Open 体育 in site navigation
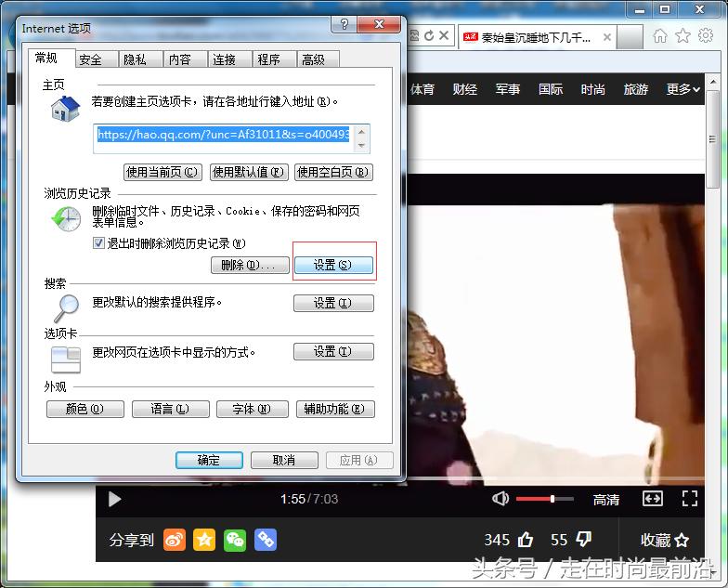 (x=422, y=89)
